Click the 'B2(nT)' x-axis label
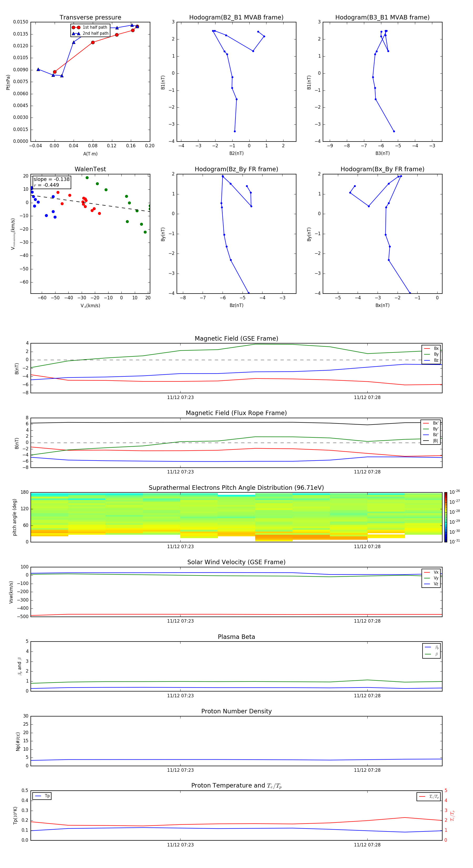Screen dimensions: 473x868 coord(236,153)
